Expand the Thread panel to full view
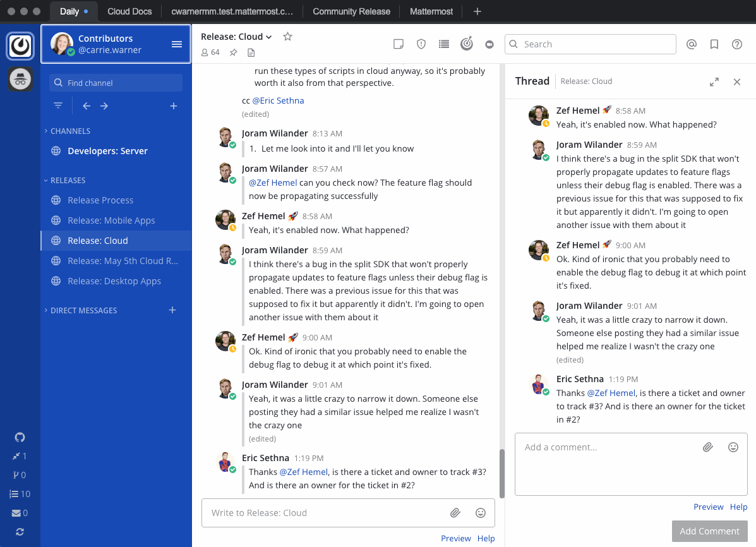 (714, 81)
